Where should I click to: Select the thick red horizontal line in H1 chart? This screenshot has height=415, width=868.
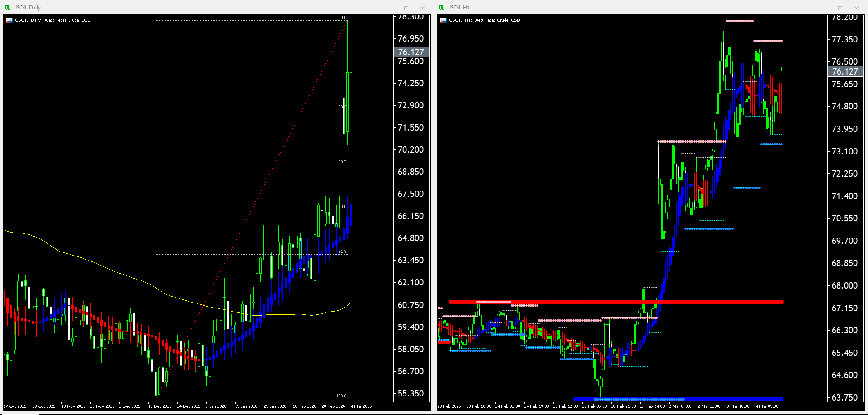[616, 302]
